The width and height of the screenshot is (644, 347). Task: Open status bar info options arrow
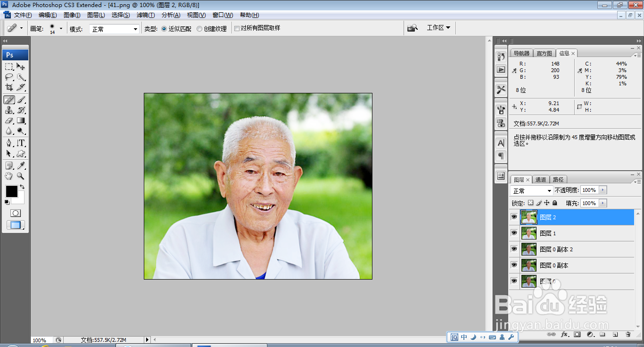tap(147, 339)
